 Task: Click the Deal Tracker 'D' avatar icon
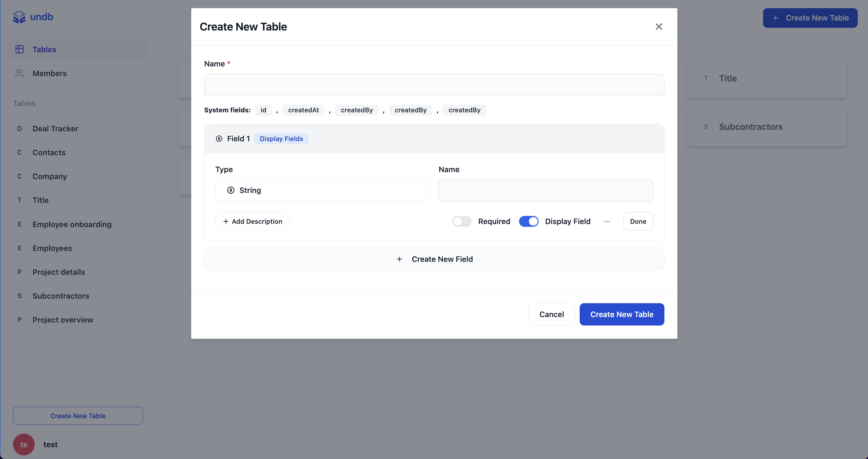[x=20, y=129]
